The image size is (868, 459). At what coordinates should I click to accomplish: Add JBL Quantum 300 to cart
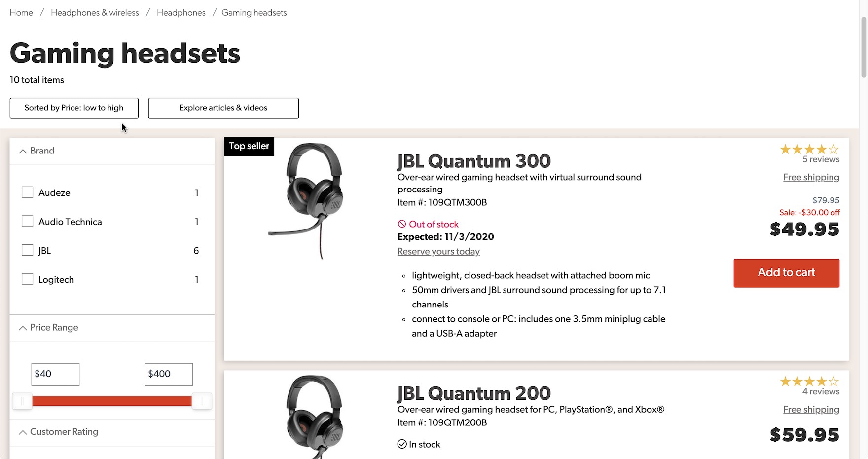click(x=786, y=273)
